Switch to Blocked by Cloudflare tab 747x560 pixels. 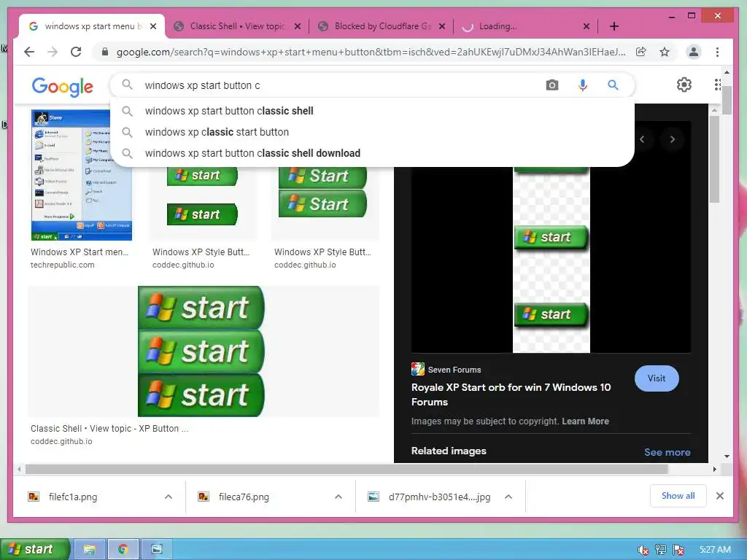[382, 26]
